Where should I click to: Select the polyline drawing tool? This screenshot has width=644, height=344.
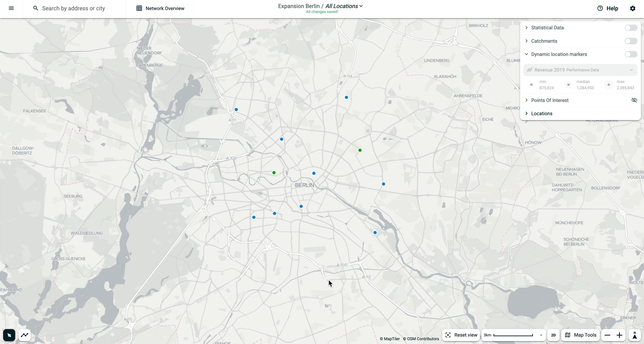click(x=25, y=335)
